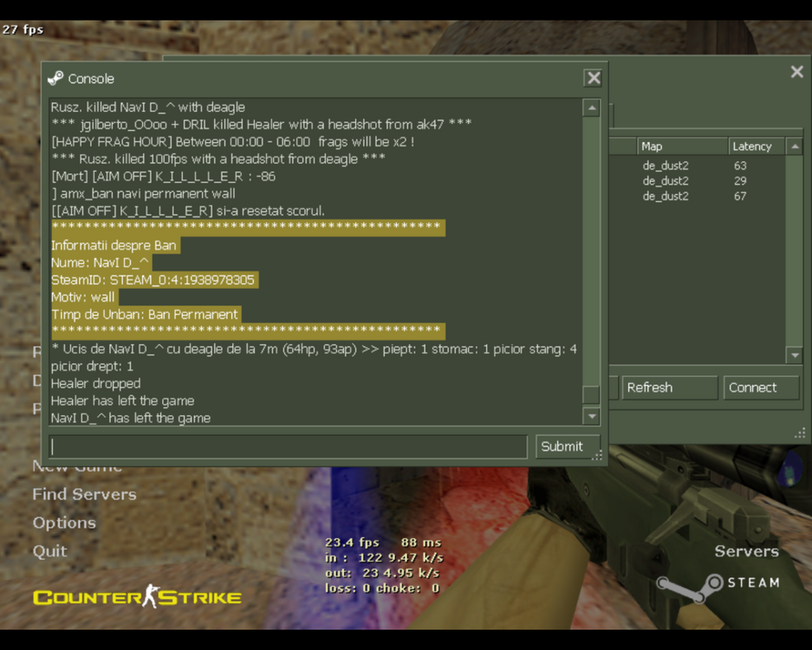Click the Console window resize grip
This screenshot has height=650, width=812.
(597, 455)
